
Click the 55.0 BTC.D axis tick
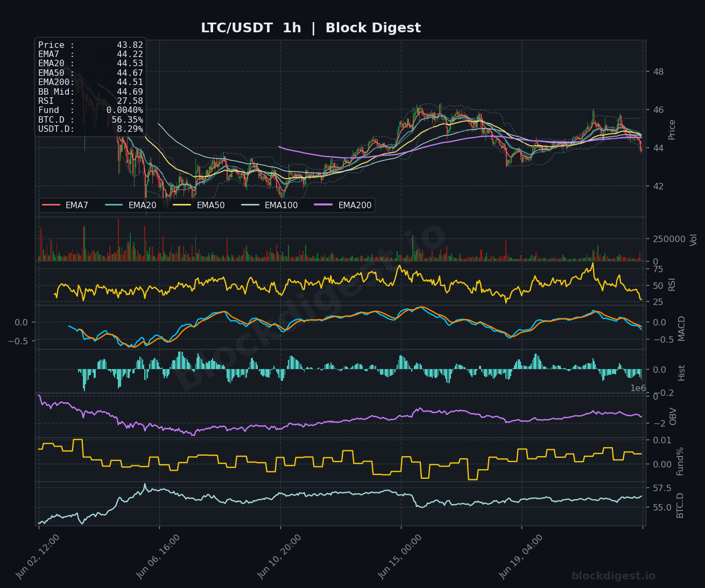point(662,507)
